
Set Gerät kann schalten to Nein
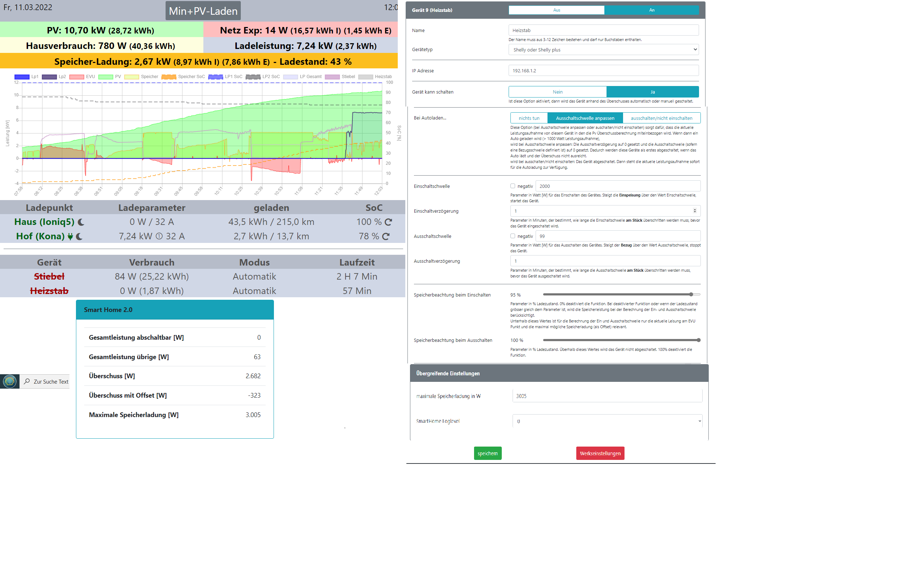pos(558,92)
